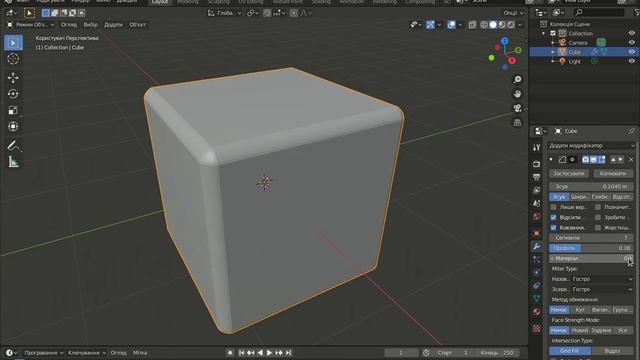Select the Transform tool
Screen dimensions: 640x360
(x=13, y=127)
